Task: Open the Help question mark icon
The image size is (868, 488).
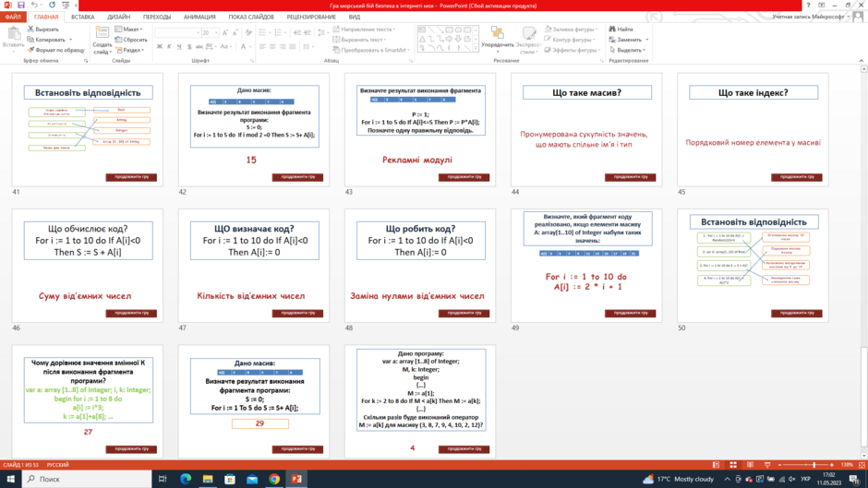Action: pyautogui.click(x=808, y=5)
